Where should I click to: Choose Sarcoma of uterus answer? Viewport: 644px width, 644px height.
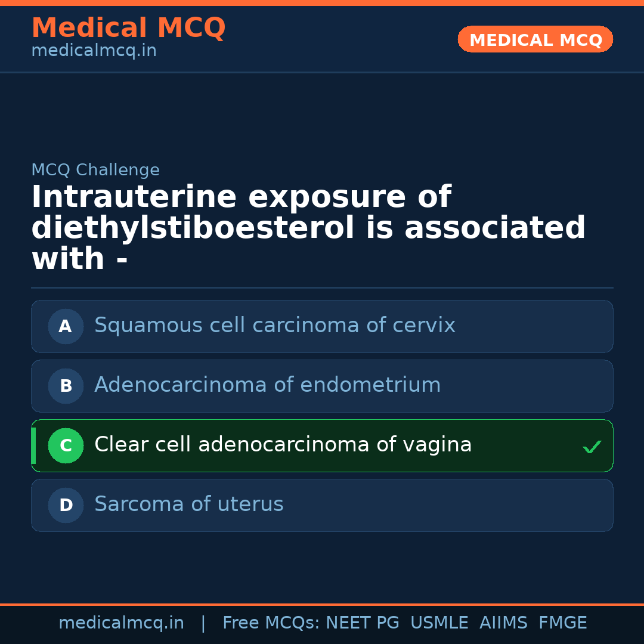(x=188, y=504)
